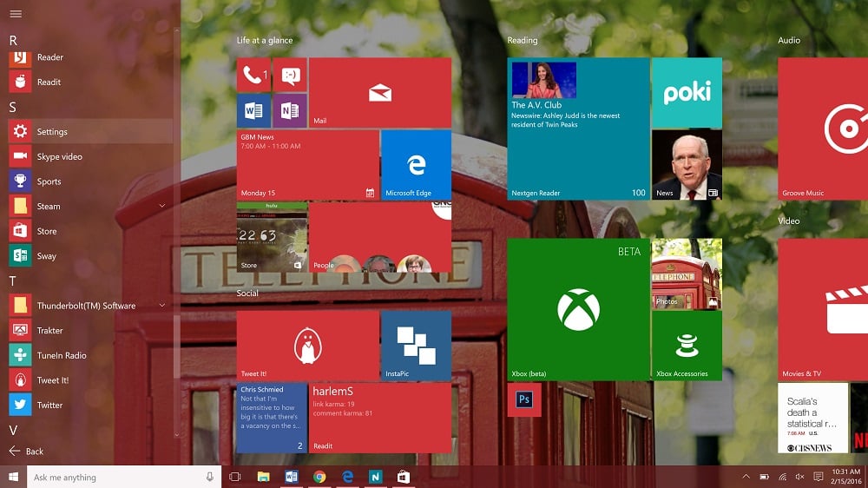The height and width of the screenshot is (488, 868).
Task: Open the taskbar clock and date
Action: point(846,477)
